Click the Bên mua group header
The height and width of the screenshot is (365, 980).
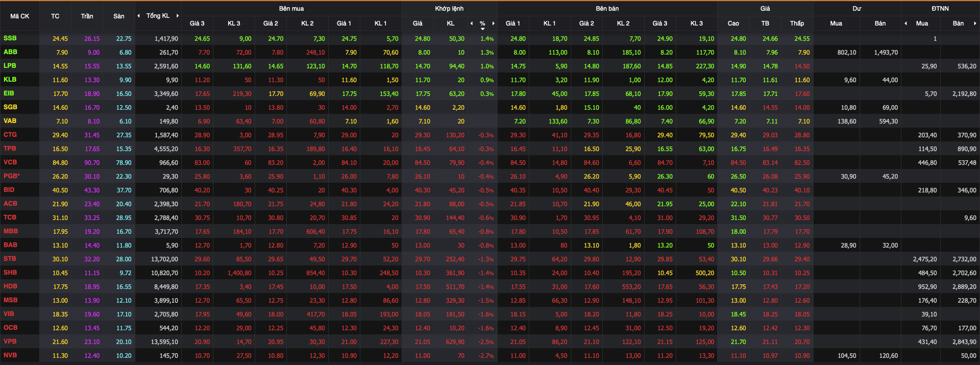[x=291, y=9]
